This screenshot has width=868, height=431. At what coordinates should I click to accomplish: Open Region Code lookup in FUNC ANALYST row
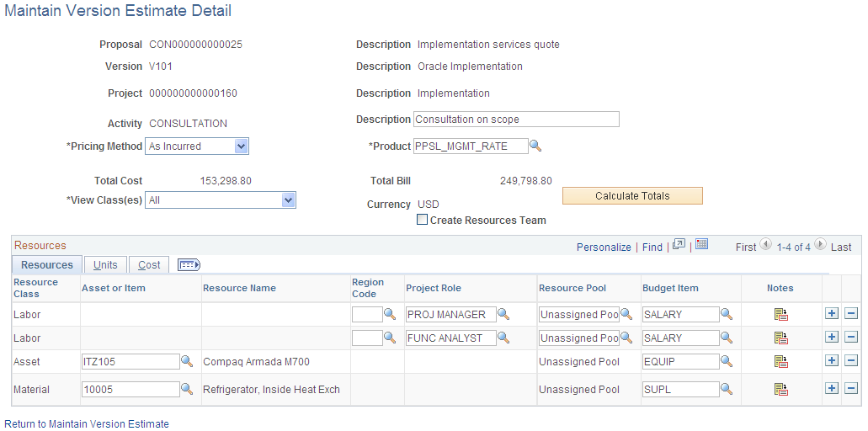coord(390,338)
